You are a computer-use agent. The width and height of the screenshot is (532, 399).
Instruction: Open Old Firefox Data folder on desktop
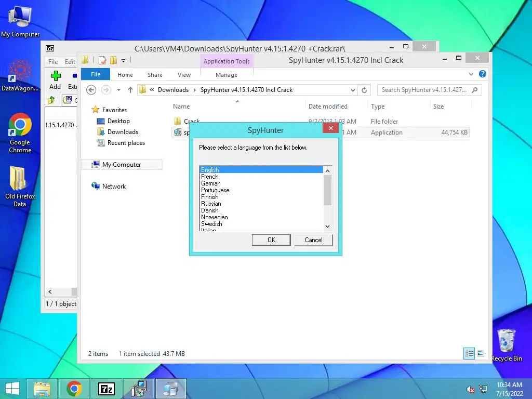20,187
